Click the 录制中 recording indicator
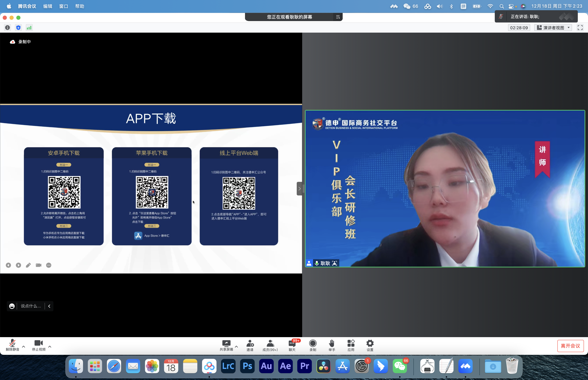Viewport: 588px width, 380px height. (x=20, y=42)
